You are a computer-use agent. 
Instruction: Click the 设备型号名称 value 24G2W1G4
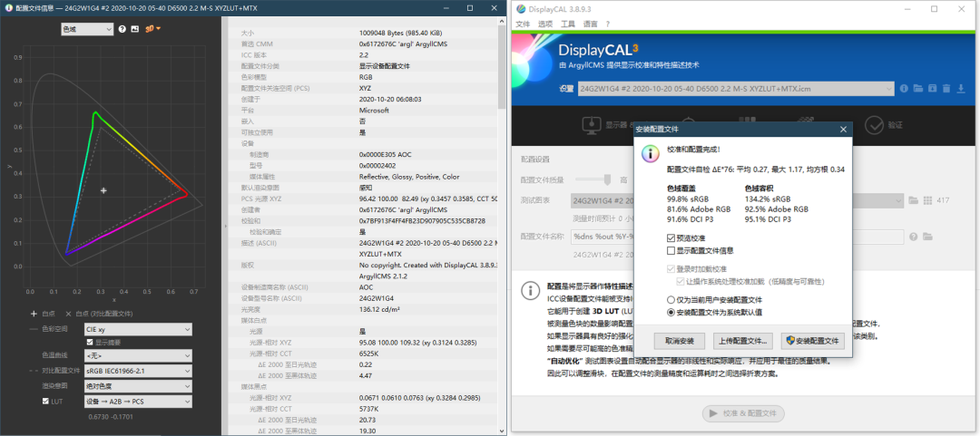(375, 298)
